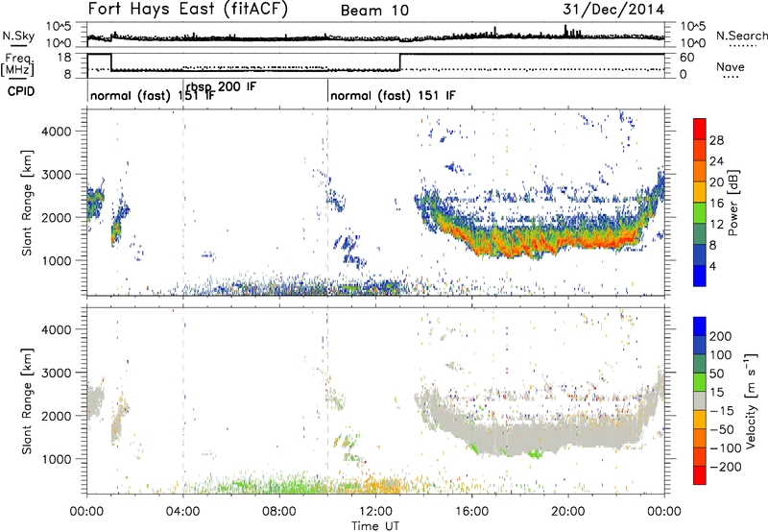Select the 'Beam 10' label
The image size is (768, 532).
pos(374,11)
